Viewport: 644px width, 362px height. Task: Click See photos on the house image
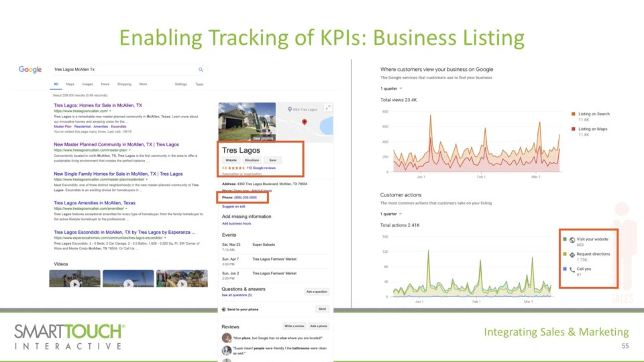pos(263,138)
